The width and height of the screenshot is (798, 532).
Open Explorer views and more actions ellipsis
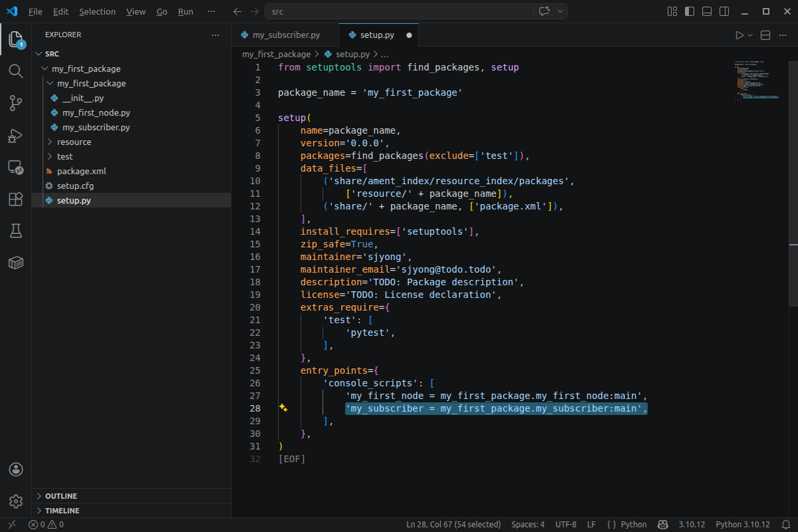point(215,35)
